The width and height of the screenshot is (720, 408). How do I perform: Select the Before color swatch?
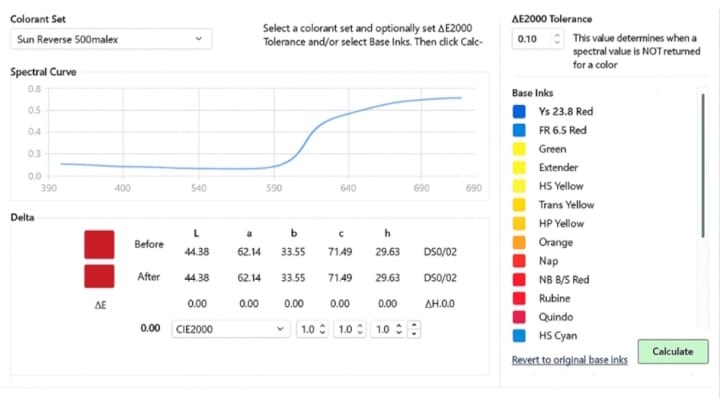coord(99,244)
